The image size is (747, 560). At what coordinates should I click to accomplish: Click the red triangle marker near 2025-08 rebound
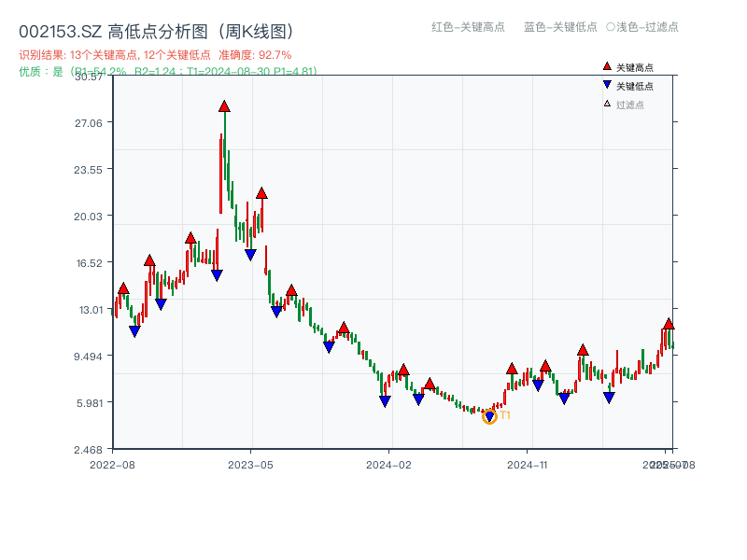[x=669, y=323]
